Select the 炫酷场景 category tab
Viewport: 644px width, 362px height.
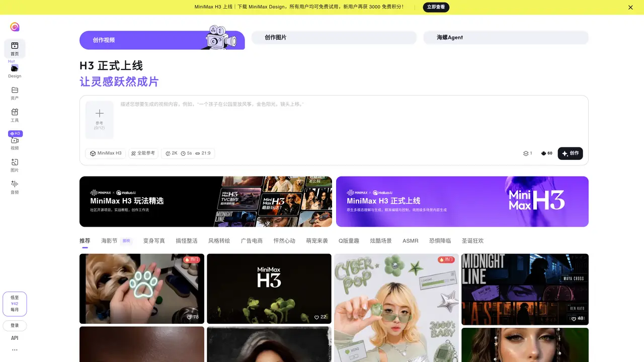tap(381, 241)
